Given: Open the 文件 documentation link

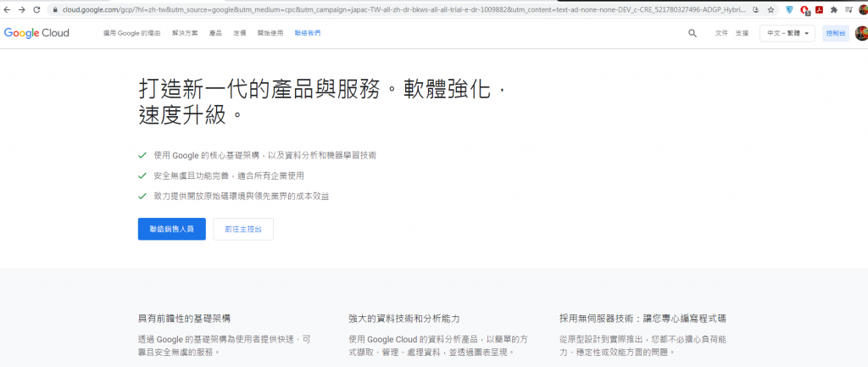Looking at the screenshot, I should [721, 33].
